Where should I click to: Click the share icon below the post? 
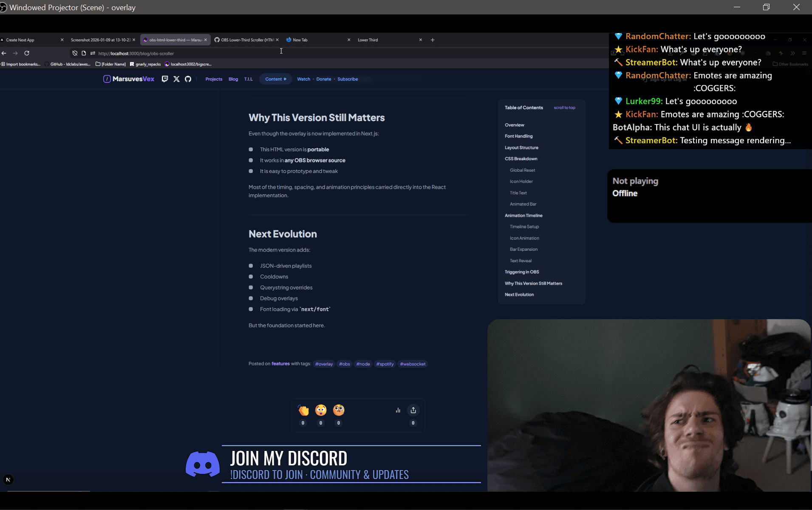click(x=413, y=410)
